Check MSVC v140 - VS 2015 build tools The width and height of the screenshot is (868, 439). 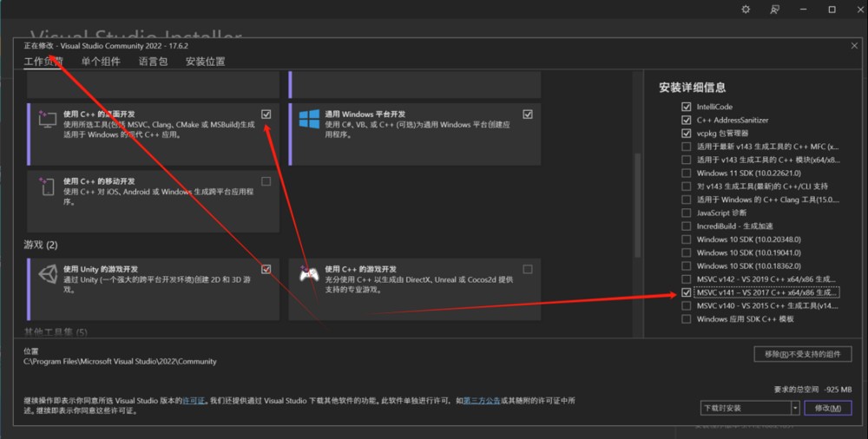click(687, 305)
